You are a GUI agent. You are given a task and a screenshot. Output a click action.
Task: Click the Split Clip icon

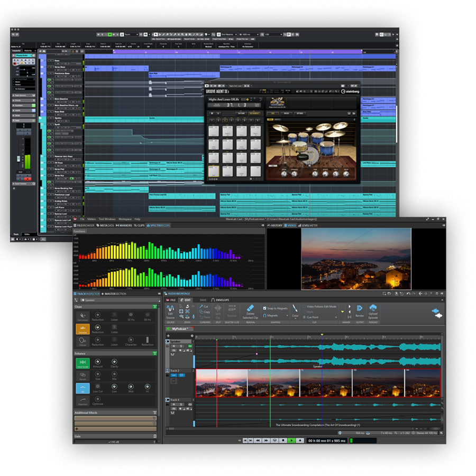click(218, 308)
